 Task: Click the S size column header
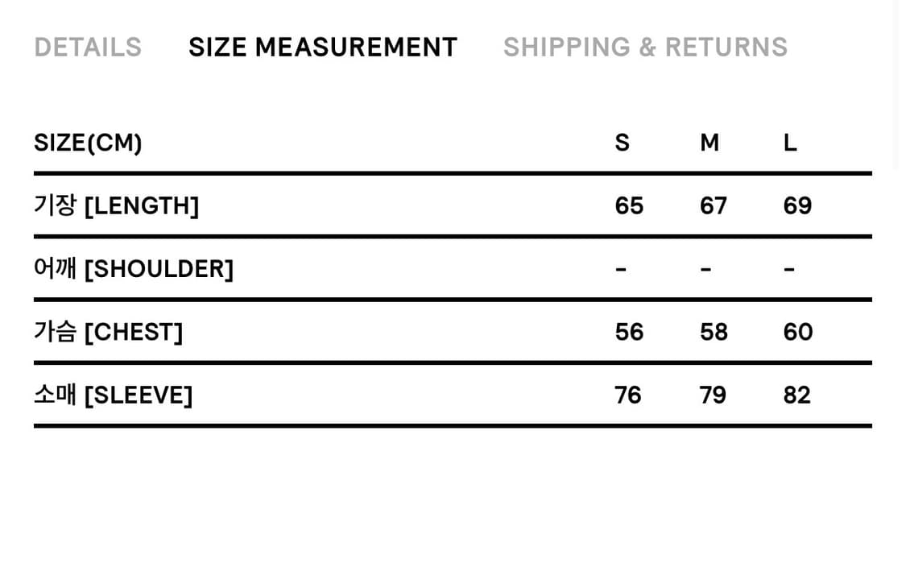tap(622, 143)
